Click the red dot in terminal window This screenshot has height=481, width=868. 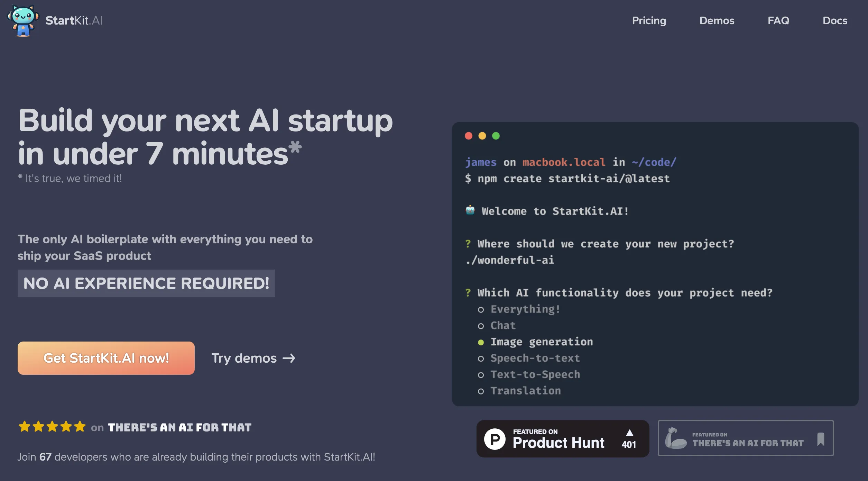(x=469, y=136)
